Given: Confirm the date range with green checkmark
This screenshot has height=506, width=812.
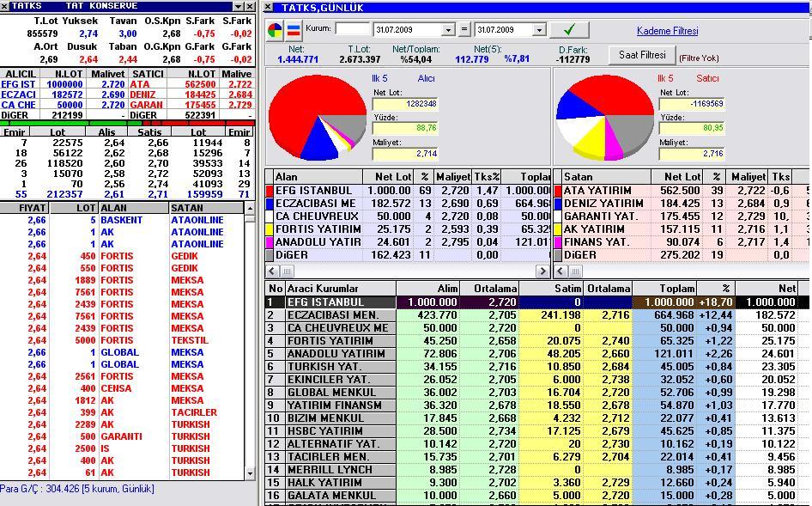Looking at the screenshot, I should click(568, 29).
